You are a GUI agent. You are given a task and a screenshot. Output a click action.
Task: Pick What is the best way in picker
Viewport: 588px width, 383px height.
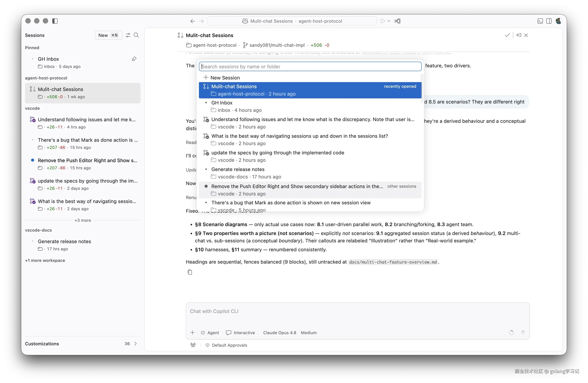(310, 140)
